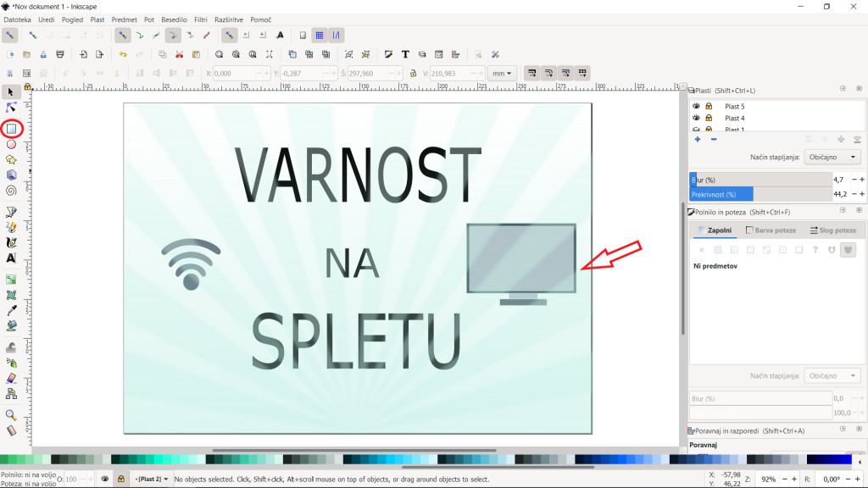Choose the Eraser tool
The width and height of the screenshot is (868, 488).
pyautogui.click(x=11, y=379)
